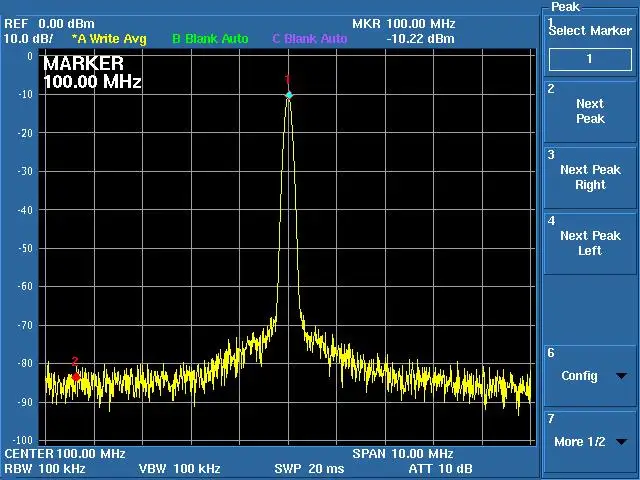The image size is (640, 480).
Task: Select the Select Marker softkey label
Action: (x=590, y=31)
